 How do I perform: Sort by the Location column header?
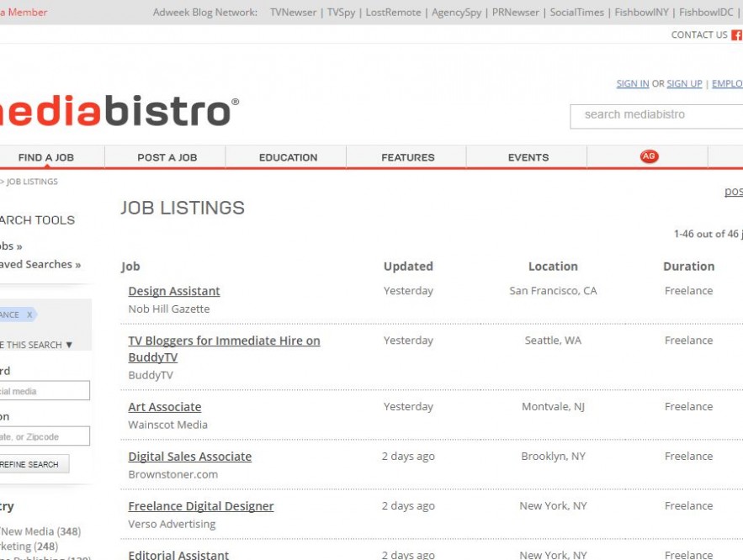tap(553, 267)
